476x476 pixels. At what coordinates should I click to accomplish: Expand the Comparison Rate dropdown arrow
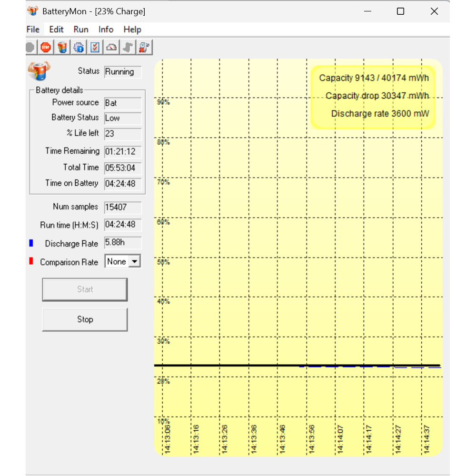[x=135, y=262]
